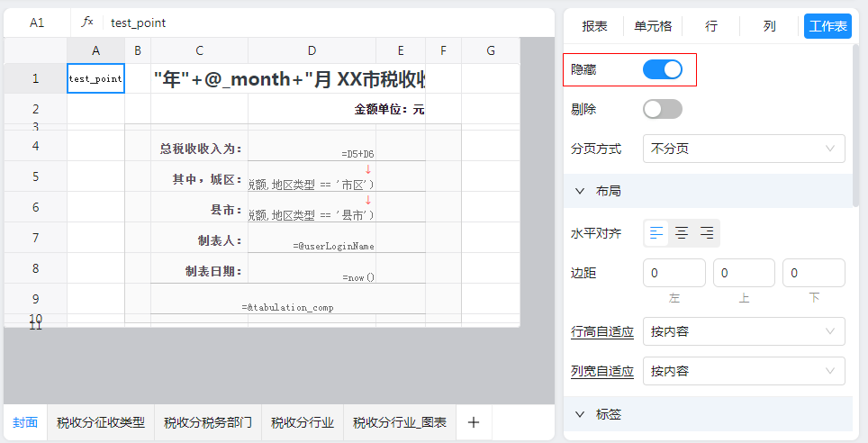The height and width of the screenshot is (443, 868).
Task: Click the fx formula icon
Action: click(x=87, y=23)
